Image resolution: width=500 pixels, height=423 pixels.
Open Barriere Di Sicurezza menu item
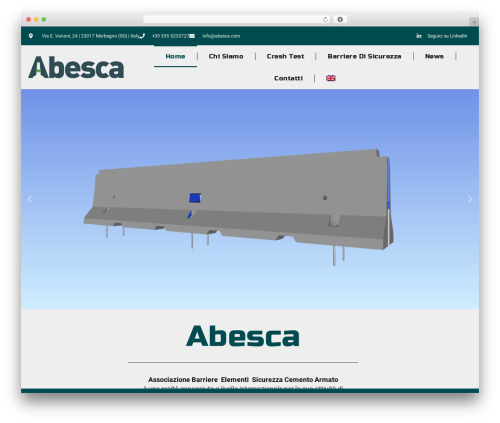[364, 56]
